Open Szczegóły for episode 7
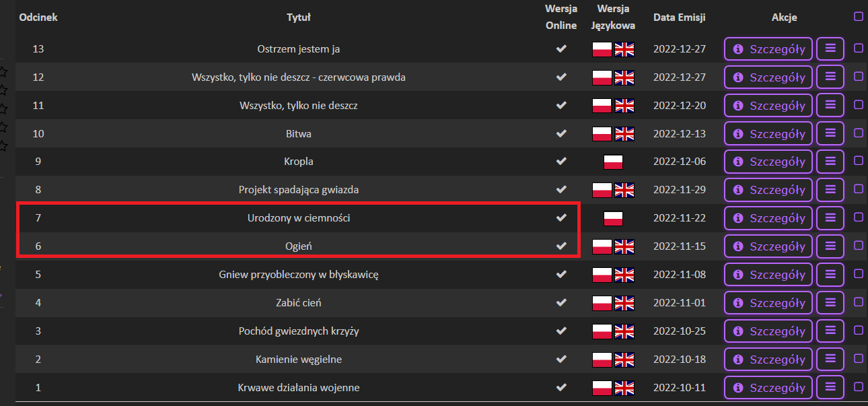868x406 pixels. [x=768, y=218]
